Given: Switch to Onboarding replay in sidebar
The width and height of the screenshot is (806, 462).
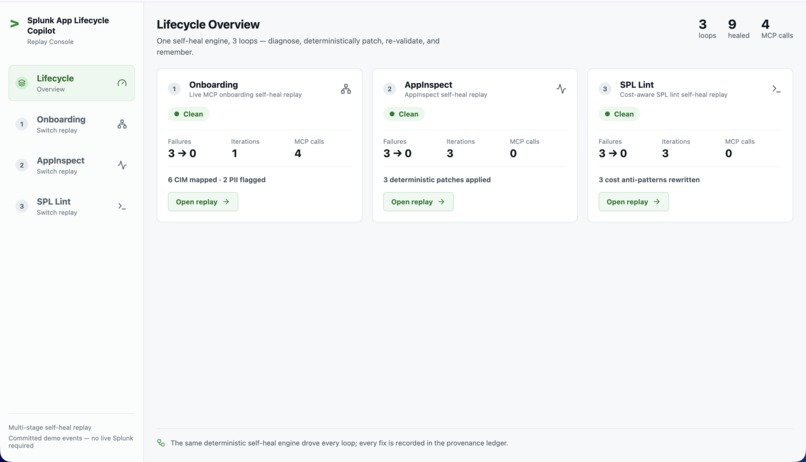Looking at the screenshot, I should pos(71,124).
